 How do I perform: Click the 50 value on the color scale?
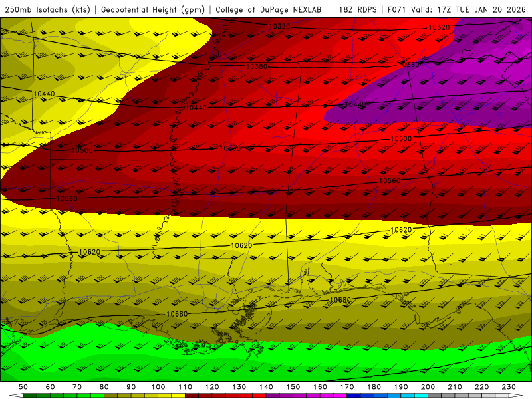click(x=23, y=387)
